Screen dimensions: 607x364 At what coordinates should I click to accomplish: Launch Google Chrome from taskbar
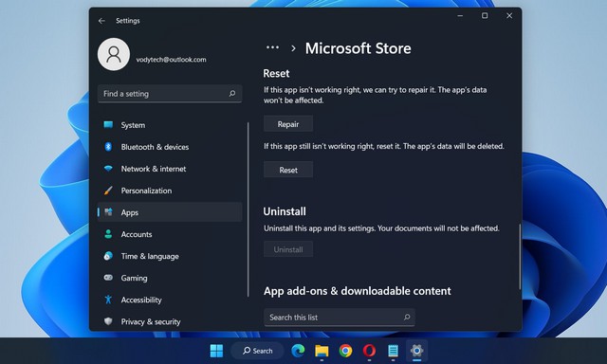pos(345,351)
